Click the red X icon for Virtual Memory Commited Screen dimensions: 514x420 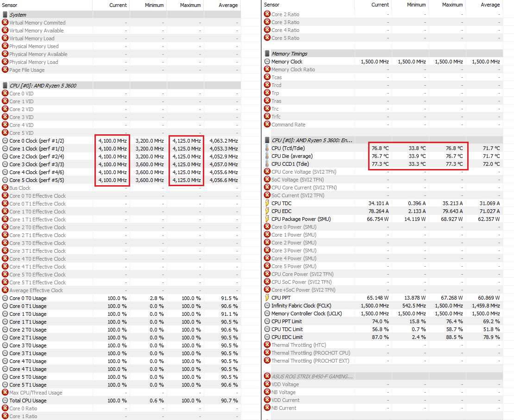pos(5,23)
